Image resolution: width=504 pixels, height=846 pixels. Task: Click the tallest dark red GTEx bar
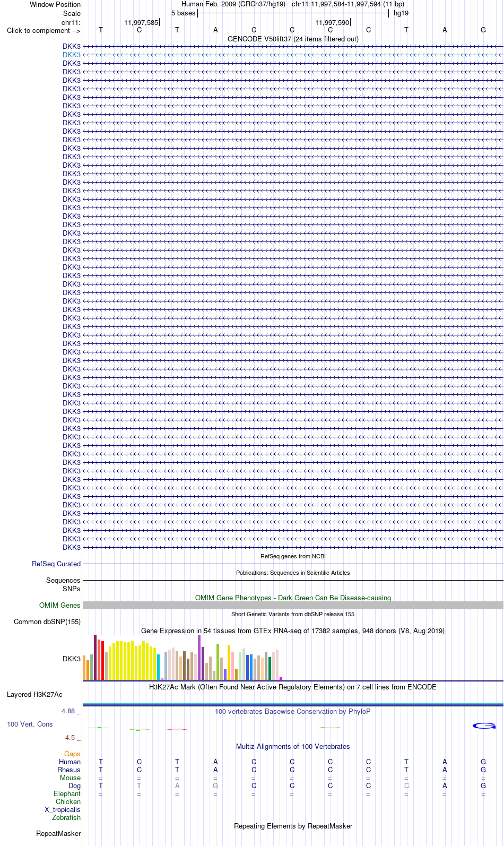point(95,657)
